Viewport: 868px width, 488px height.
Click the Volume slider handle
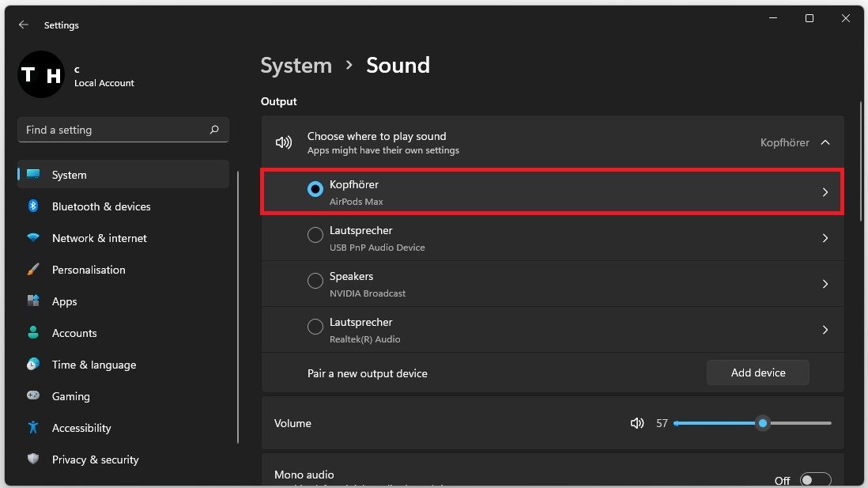pos(762,423)
